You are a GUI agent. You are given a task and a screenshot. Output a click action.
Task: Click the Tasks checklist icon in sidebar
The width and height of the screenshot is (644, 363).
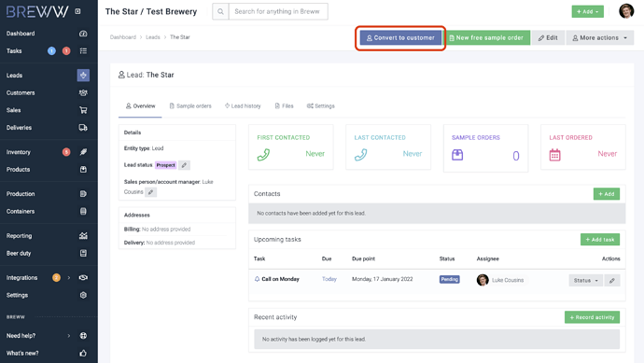(x=83, y=51)
